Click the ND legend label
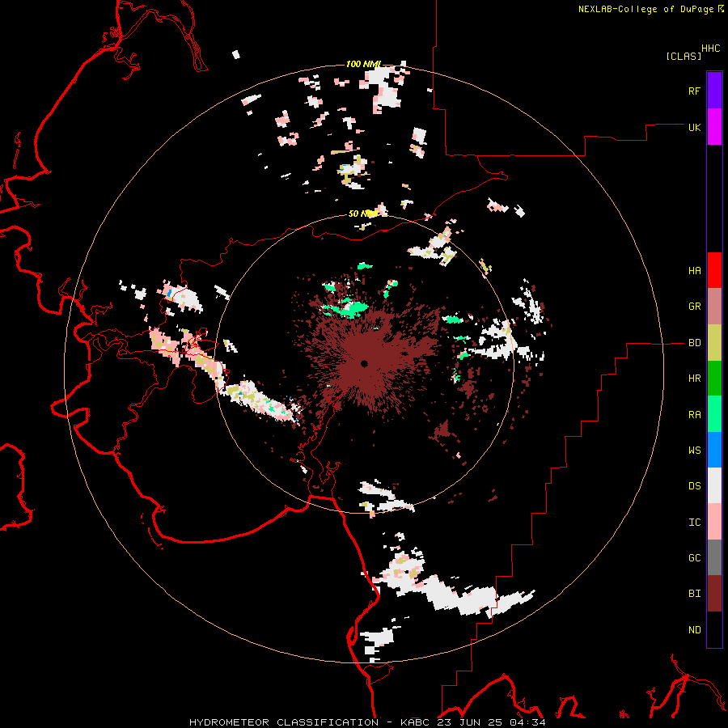 [694, 630]
